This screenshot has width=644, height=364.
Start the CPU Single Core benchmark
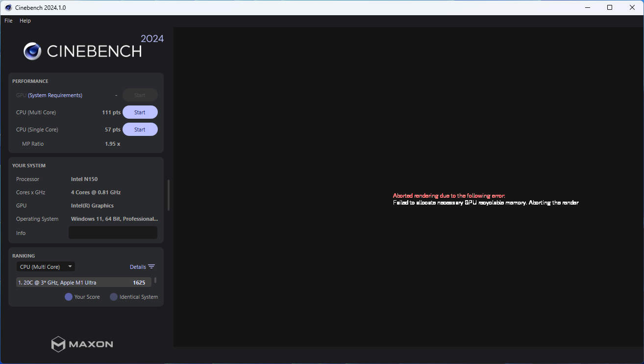click(140, 130)
